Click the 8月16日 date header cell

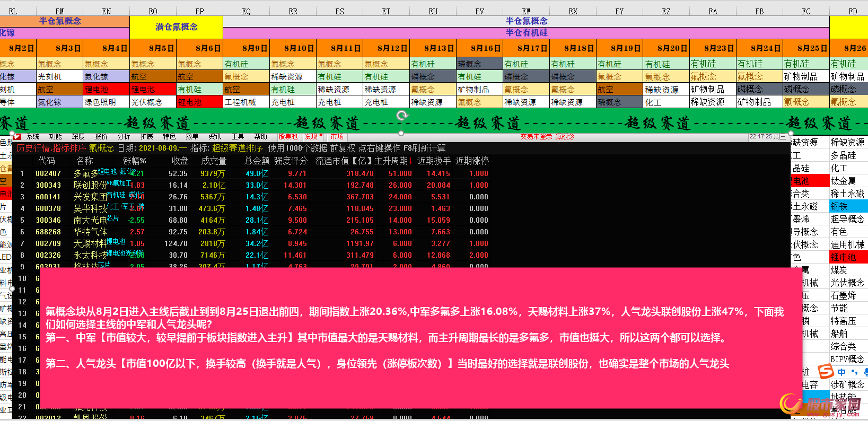tap(479, 48)
